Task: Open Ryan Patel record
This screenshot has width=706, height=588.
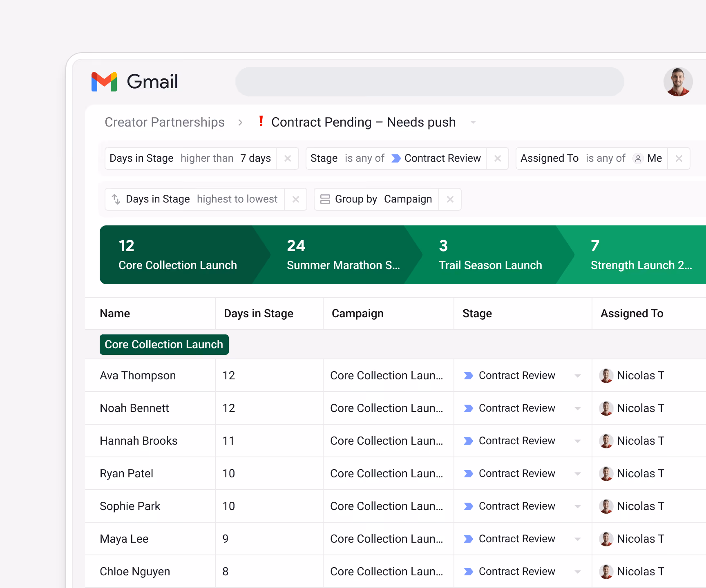Action: 126,474
